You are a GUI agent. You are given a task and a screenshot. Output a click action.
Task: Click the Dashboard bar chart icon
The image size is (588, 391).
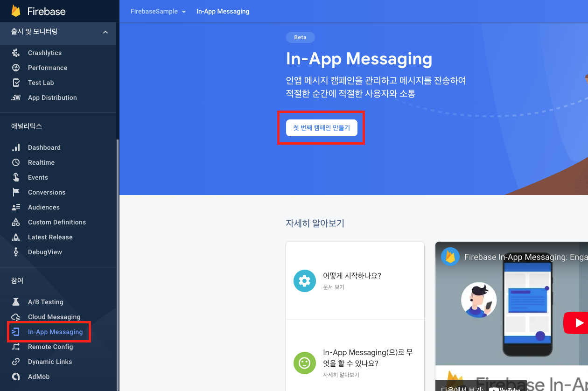click(x=16, y=147)
